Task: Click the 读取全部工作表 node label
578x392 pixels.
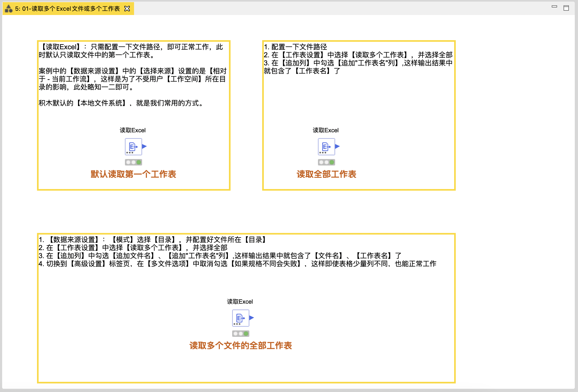Action: coord(326,174)
